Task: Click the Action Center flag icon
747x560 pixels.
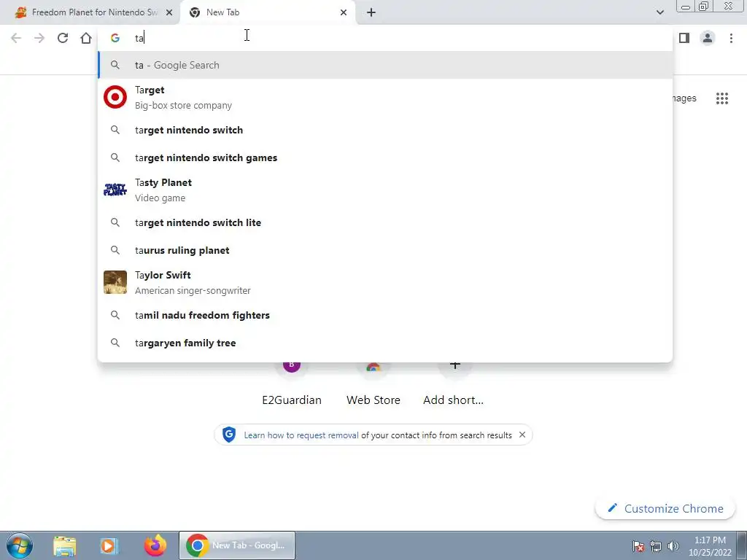Action: click(638, 546)
